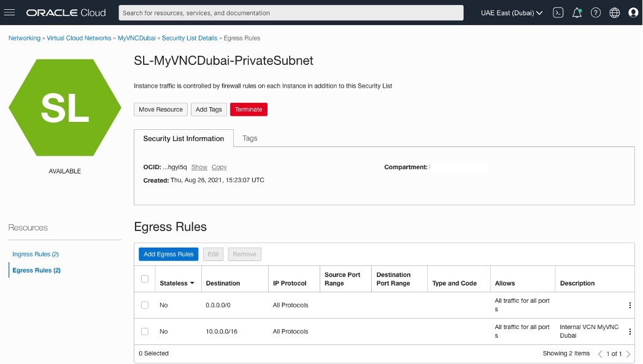Click the Destination Port Range column header

click(x=393, y=279)
